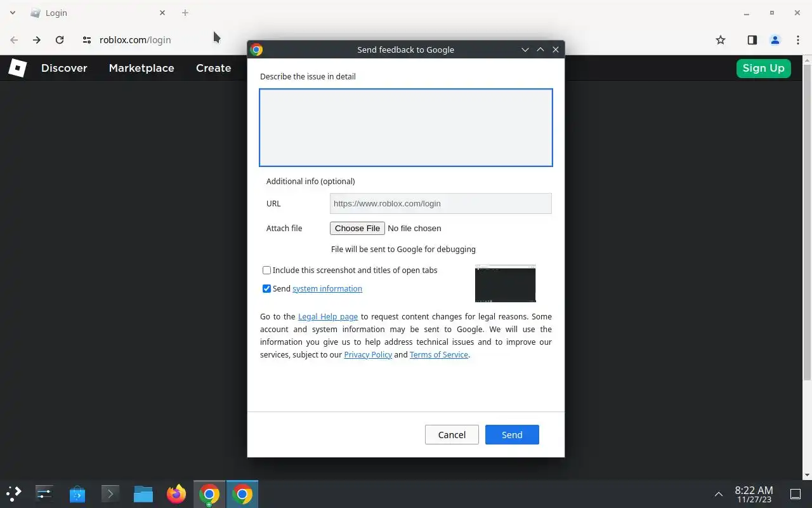Open the Create menu on Roblox

pyautogui.click(x=213, y=68)
